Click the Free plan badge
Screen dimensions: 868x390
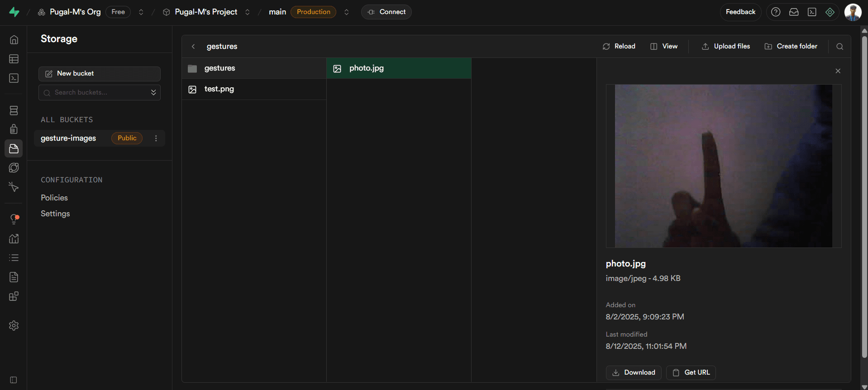coord(118,12)
